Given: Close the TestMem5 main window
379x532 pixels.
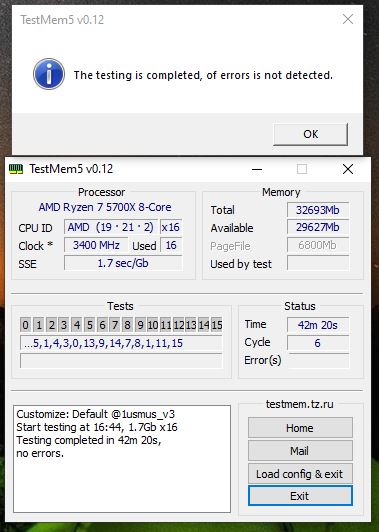Looking at the screenshot, I should click(x=348, y=169).
